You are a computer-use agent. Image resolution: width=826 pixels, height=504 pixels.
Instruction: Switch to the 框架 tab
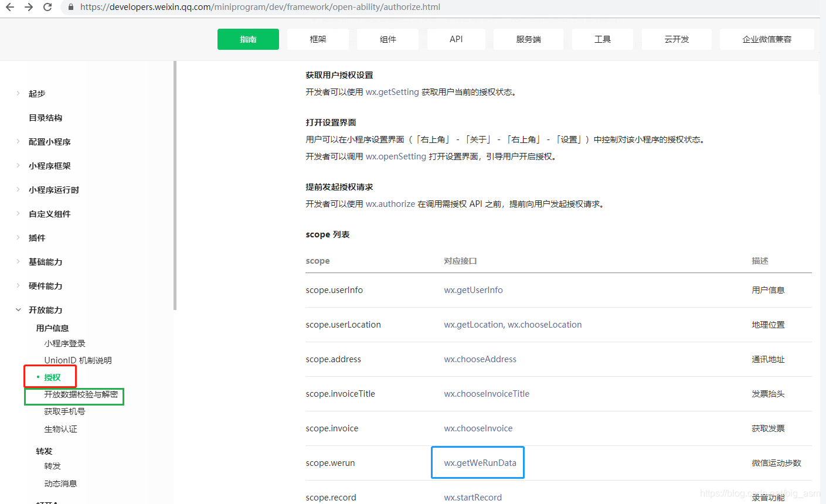(x=318, y=39)
